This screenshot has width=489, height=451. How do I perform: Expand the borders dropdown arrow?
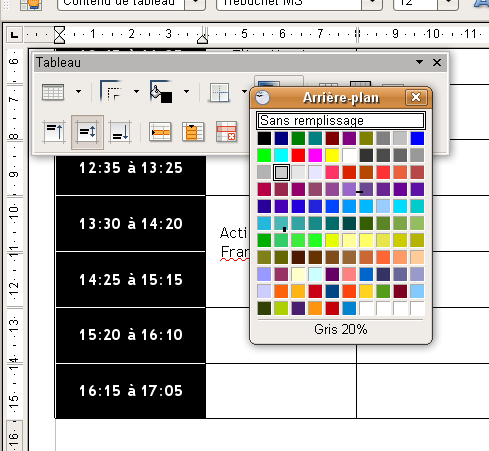244,91
